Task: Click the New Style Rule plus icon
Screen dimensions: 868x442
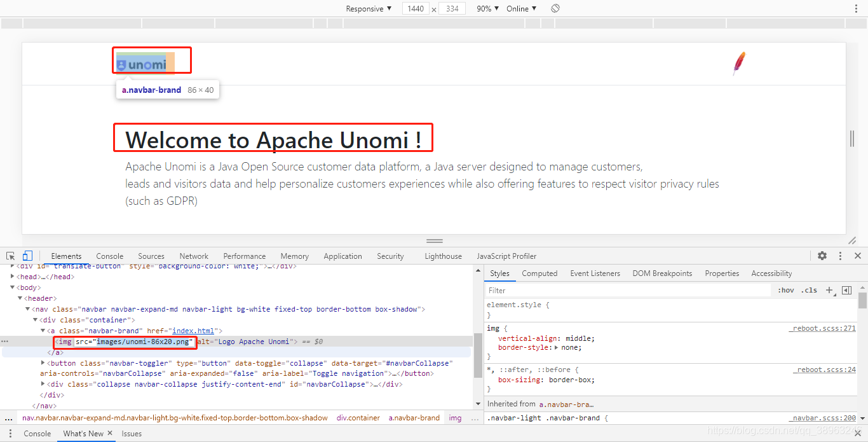Action: (x=829, y=290)
